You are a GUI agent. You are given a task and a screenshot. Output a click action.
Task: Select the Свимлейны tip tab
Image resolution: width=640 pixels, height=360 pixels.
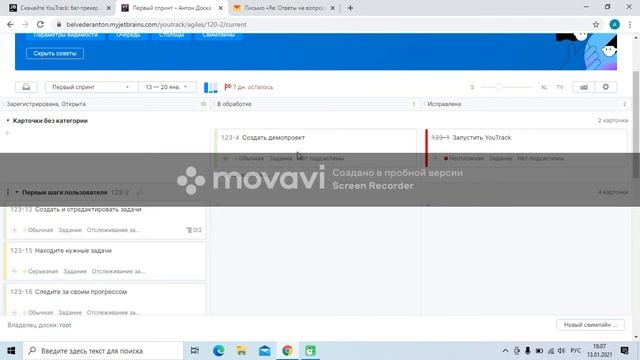coord(218,35)
